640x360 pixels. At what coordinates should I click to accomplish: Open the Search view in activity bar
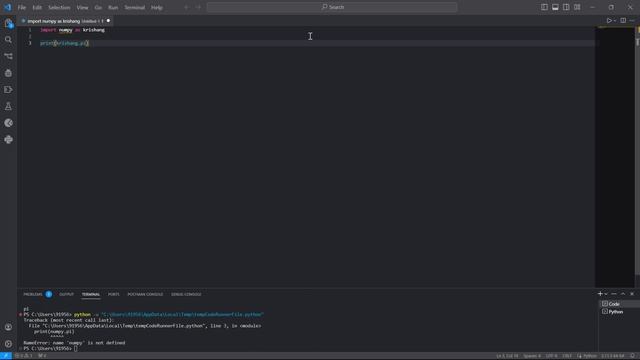point(8,40)
